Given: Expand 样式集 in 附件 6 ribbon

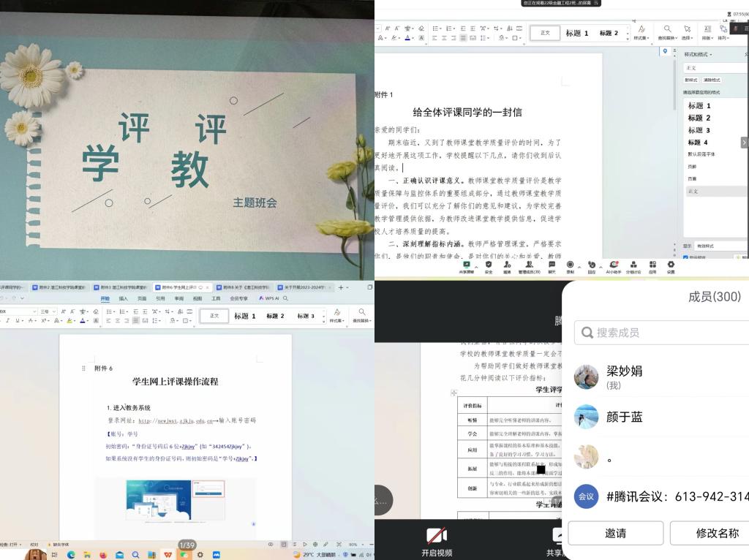Looking at the screenshot, I should tap(336, 316).
